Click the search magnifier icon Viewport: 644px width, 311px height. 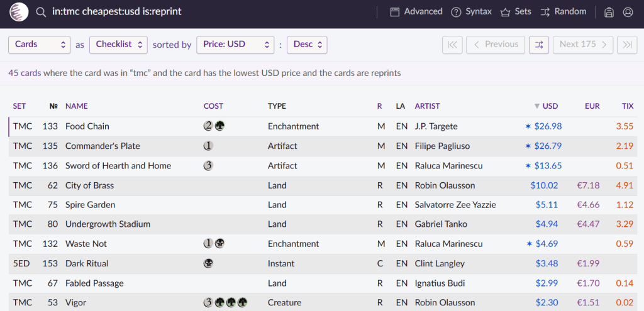click(41, 12)
